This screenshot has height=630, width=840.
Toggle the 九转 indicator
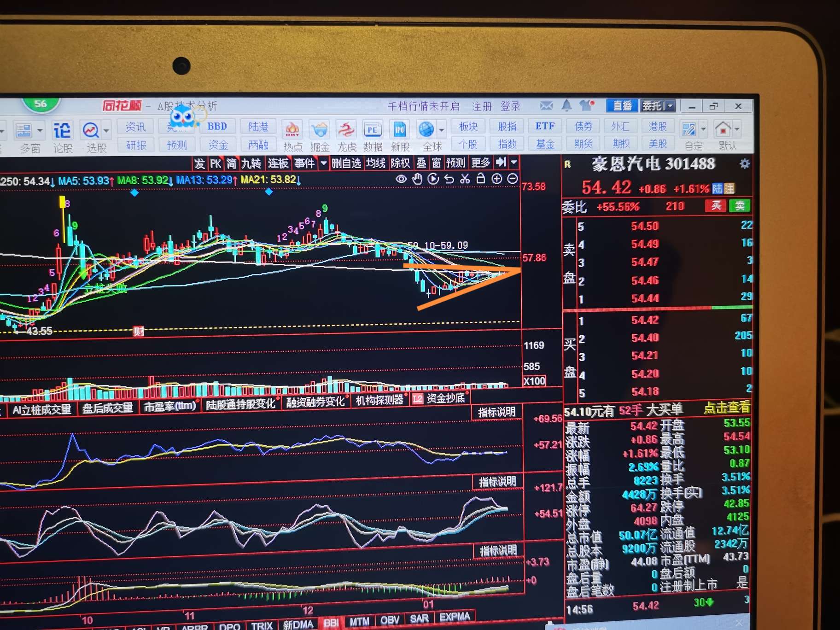[x=251, y=163]
